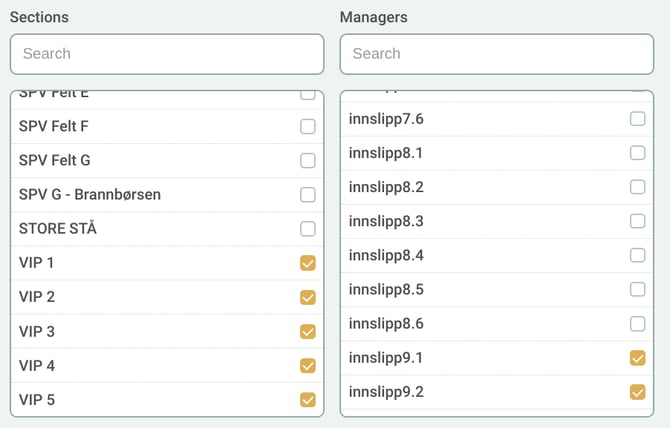Deselect the innslipp9.2 checkbox

coord(637,391)
